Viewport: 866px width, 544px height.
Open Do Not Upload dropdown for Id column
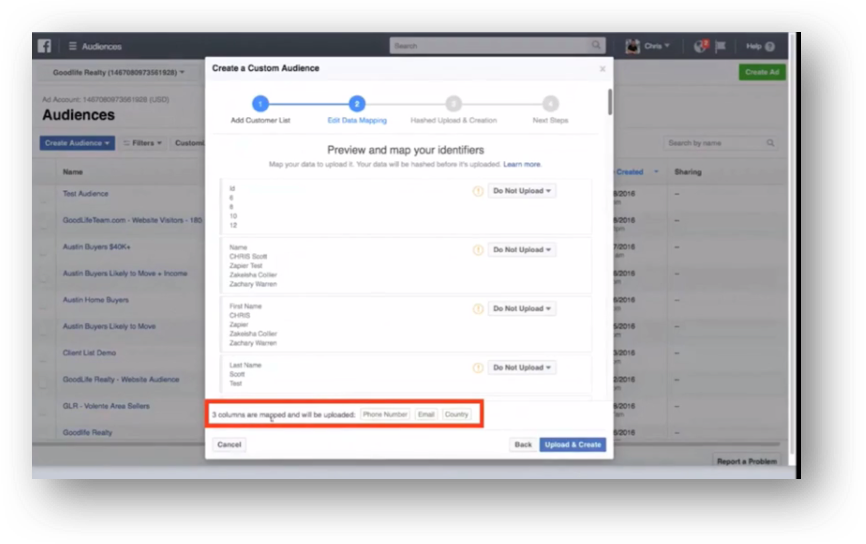click(521, 191)
